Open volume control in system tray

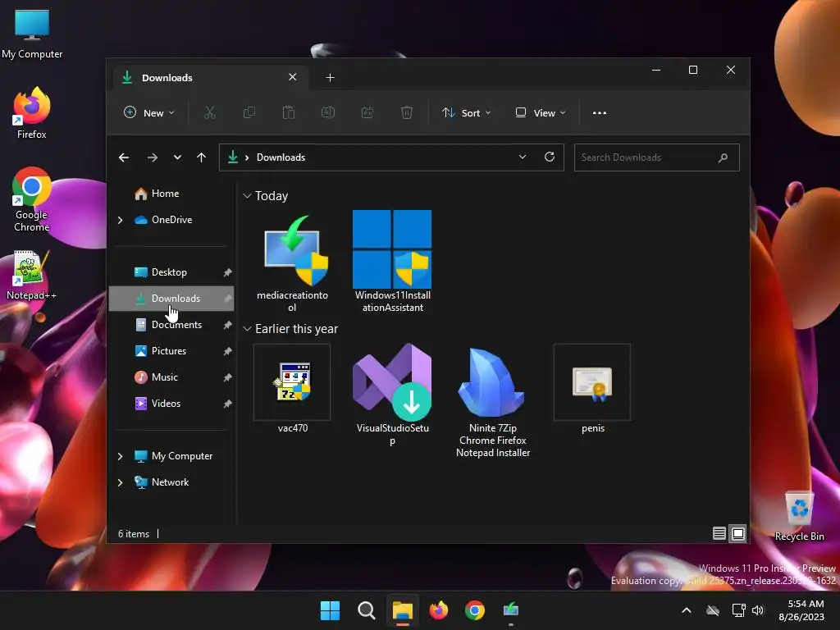pos(758,610)
